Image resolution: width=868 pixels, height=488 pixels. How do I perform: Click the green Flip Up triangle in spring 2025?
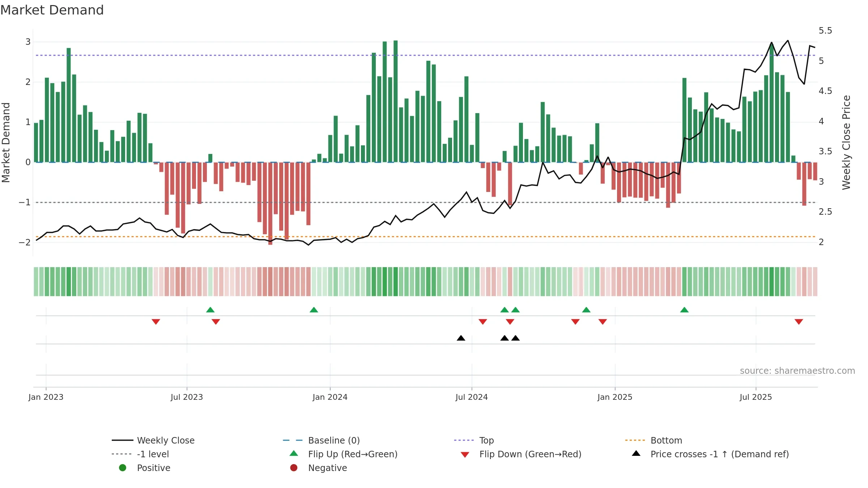point(684,310)
